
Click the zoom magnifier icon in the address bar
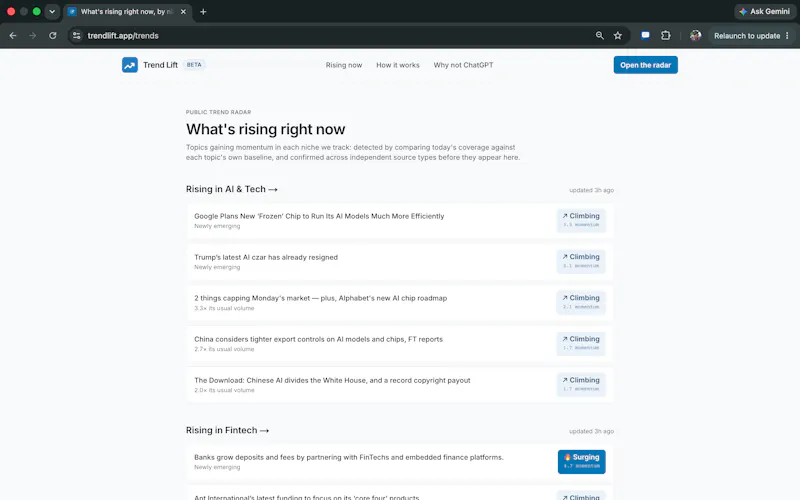[599, 36]
